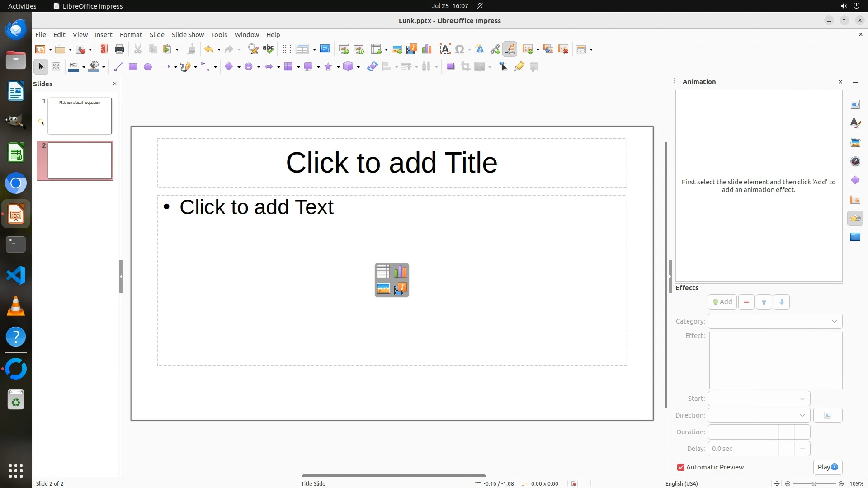
Task: Open the sidebar Gallery panel icon
Action: (x=855, y=143)
